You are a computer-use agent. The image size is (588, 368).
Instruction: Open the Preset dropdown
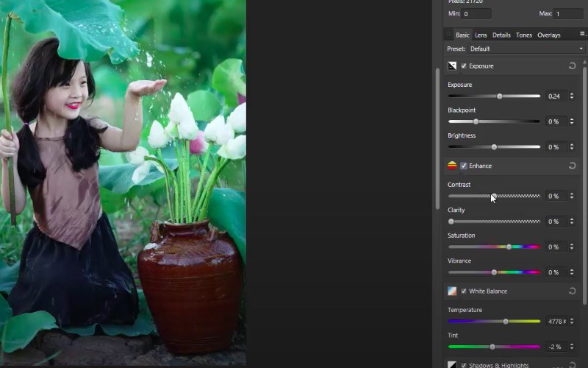pyautogui.click(x=526, y=49)
